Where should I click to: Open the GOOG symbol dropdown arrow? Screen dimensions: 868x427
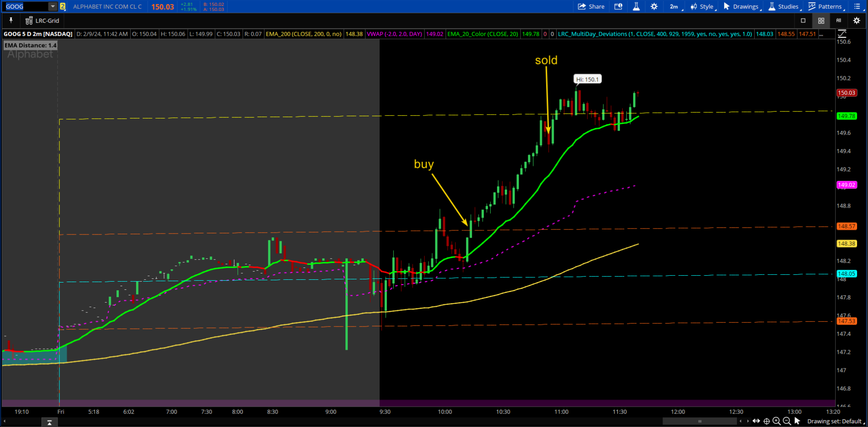53,6
